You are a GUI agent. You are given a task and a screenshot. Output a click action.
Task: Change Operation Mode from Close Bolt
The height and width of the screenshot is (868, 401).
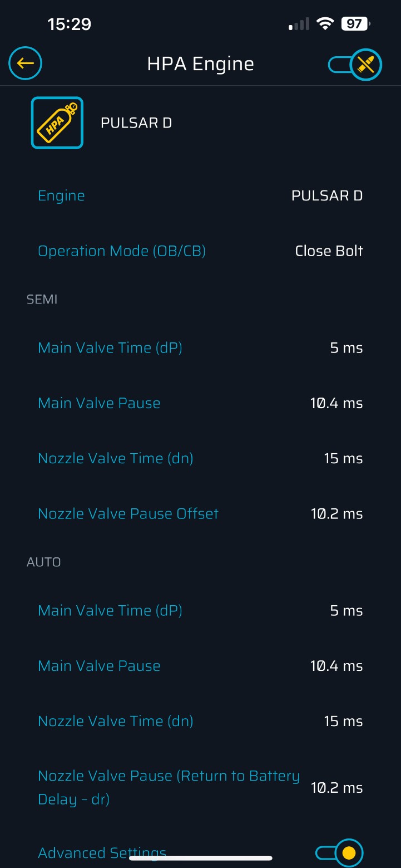[328, 251]
